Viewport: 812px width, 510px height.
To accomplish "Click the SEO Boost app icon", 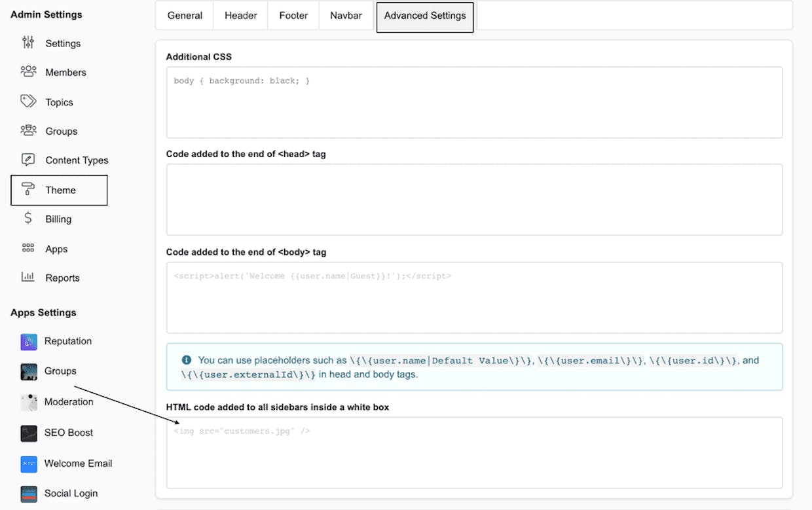I will (x=29, y=433).
